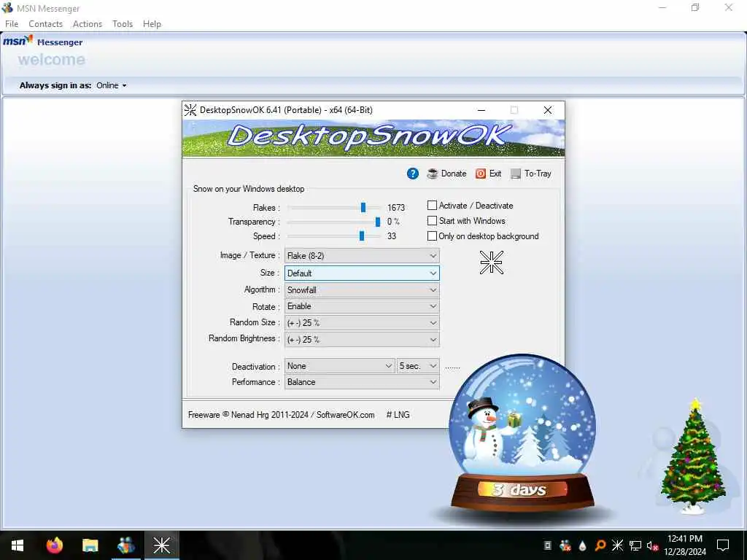The height and width of the screenshot is (560, 747).
Task: Minimize the DesktopSnowOK window
Action: pyautogui.click(x=481, y=110)
